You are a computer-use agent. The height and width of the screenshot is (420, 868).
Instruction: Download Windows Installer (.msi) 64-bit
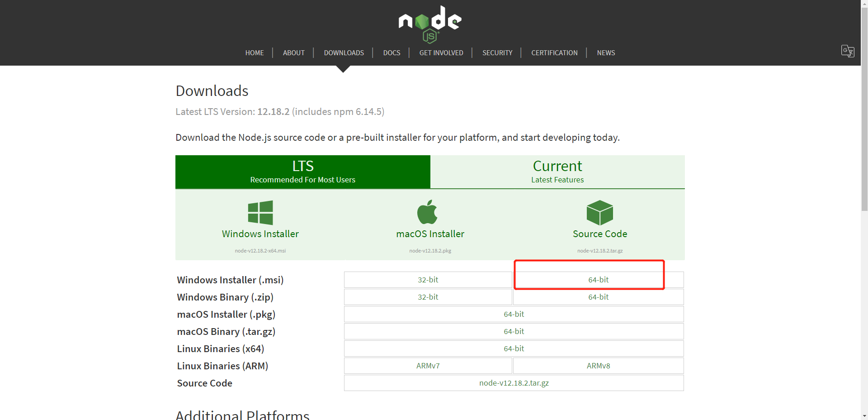click(x=598, y=280)
